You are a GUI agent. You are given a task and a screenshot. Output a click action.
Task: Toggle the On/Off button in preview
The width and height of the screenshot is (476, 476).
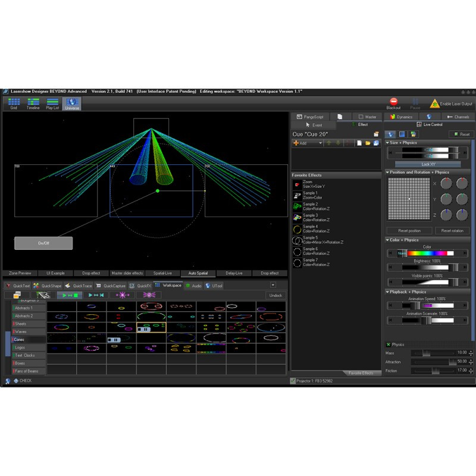tap(43, 243)
